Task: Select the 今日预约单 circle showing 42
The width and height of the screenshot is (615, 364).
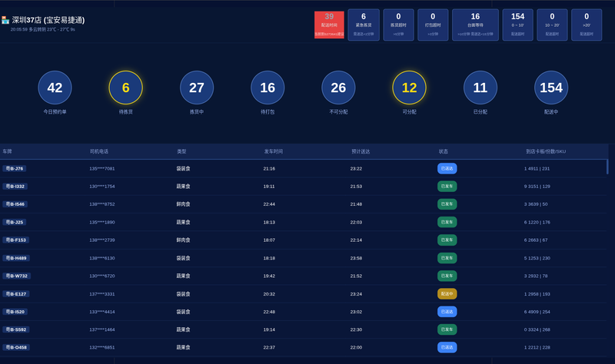Action: coord(55,88)
